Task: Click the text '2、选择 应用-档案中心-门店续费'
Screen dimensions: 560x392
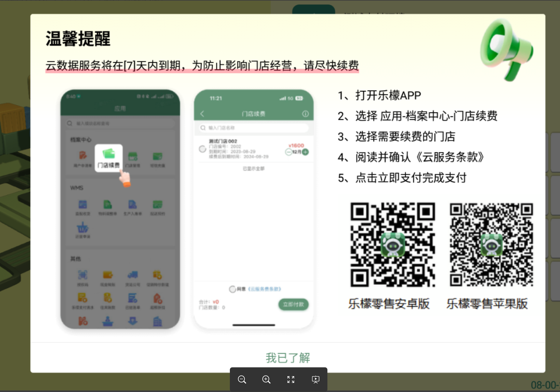Action: point(418,116)
